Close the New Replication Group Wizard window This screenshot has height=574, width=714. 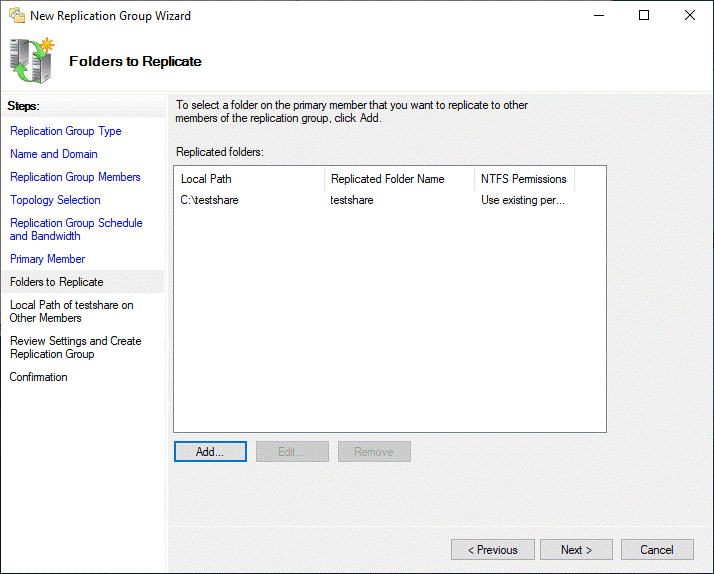click(x=690, y=16)
